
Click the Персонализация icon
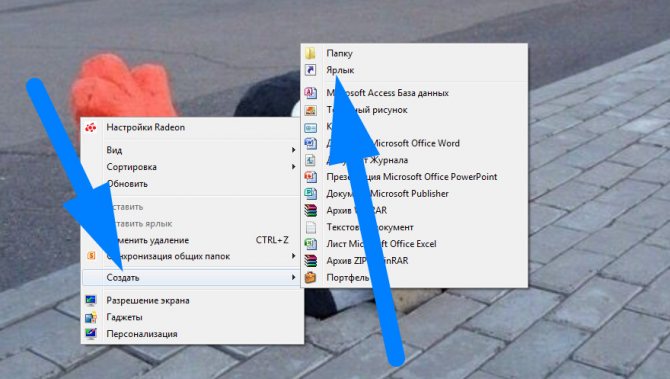tap(91, 334)
